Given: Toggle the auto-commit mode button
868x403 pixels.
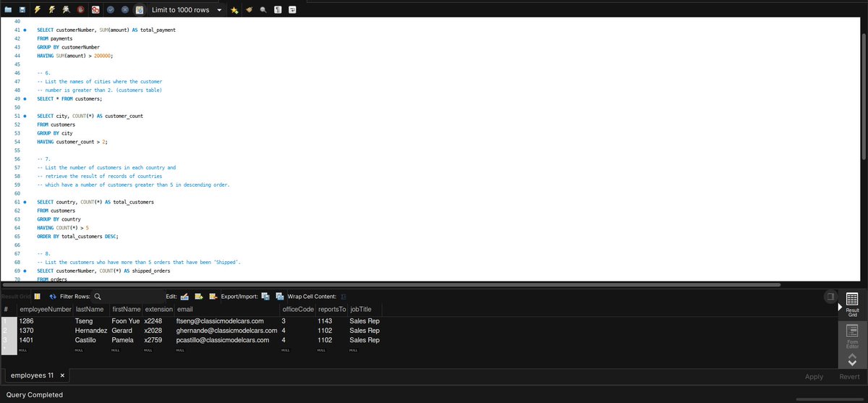Looking at the screenshot, I should tap(139, 9).
